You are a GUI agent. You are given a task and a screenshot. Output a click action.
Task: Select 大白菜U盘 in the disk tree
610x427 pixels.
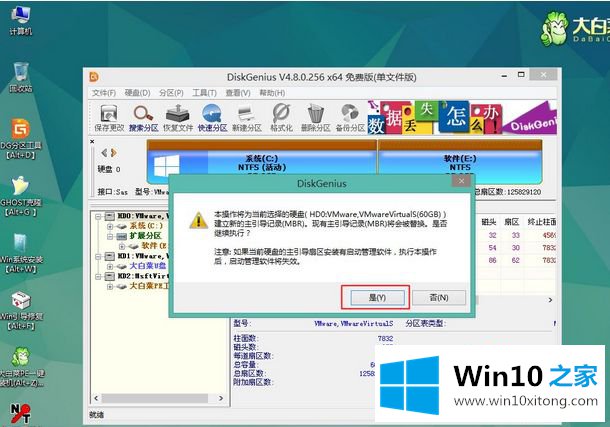[147, 266]
